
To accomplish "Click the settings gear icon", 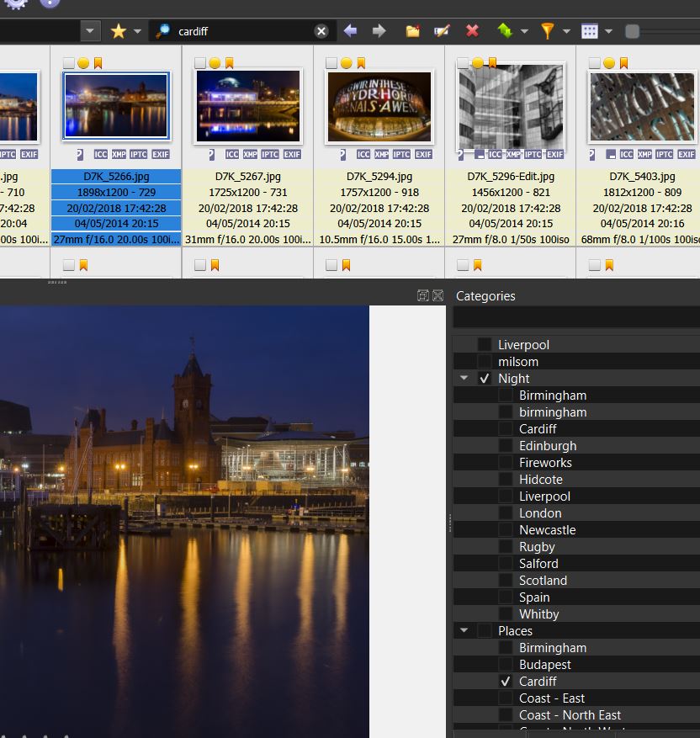I will coord(16,3).
